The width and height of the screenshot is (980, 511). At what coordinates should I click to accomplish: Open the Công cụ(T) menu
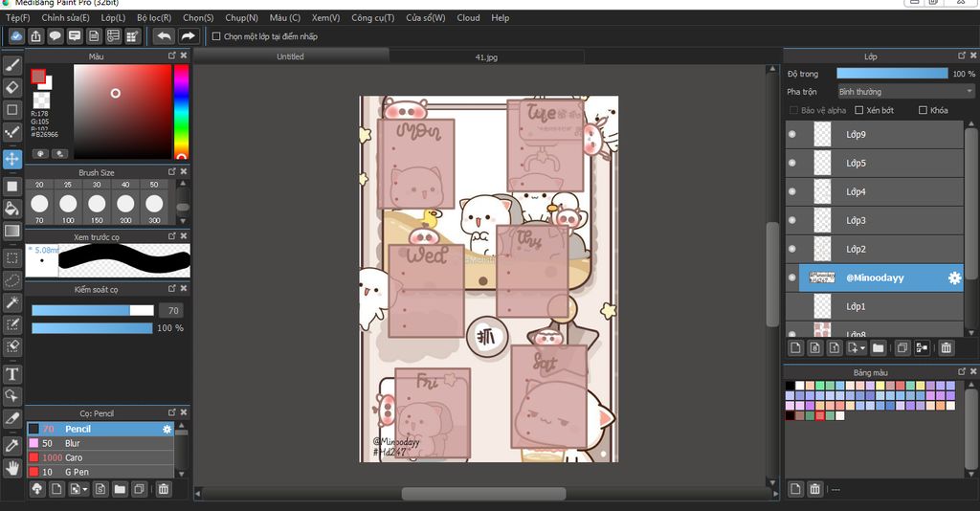tap(372, 17)
